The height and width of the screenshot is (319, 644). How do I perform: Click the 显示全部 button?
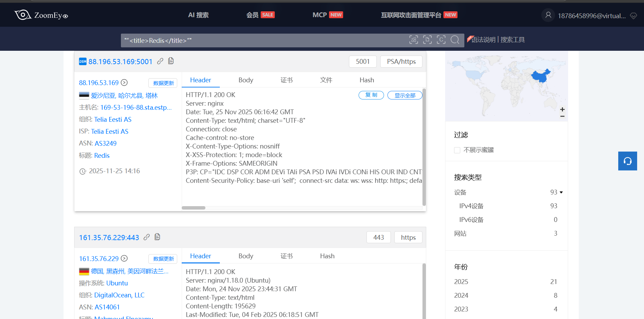(405, 95)
